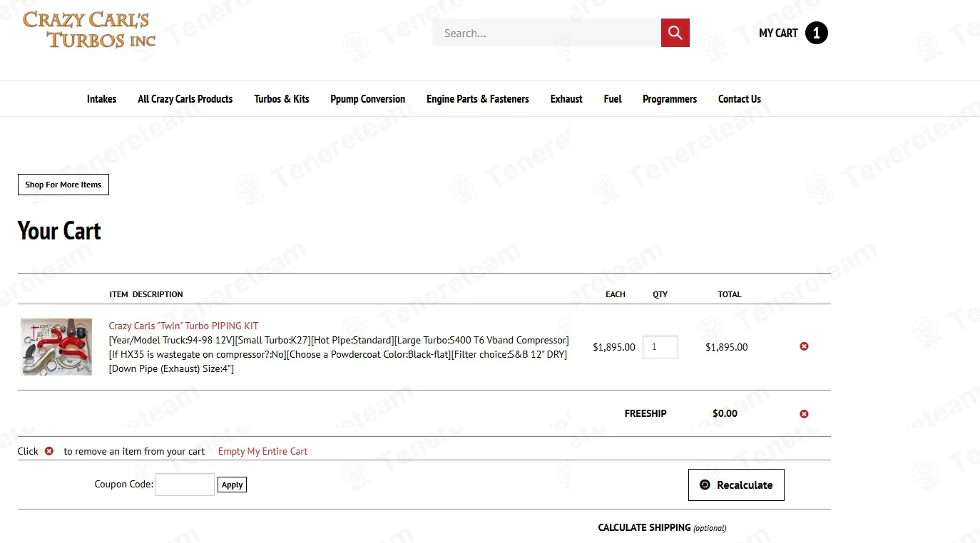Open the MY CART link
The image size is (980, 543).
pyautogui.click(x=778, y=33)
